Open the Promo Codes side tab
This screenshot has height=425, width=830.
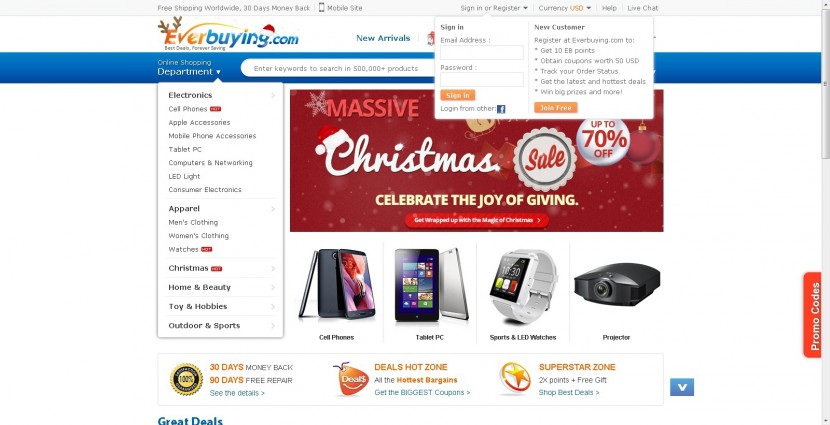(x=813, y=315)
